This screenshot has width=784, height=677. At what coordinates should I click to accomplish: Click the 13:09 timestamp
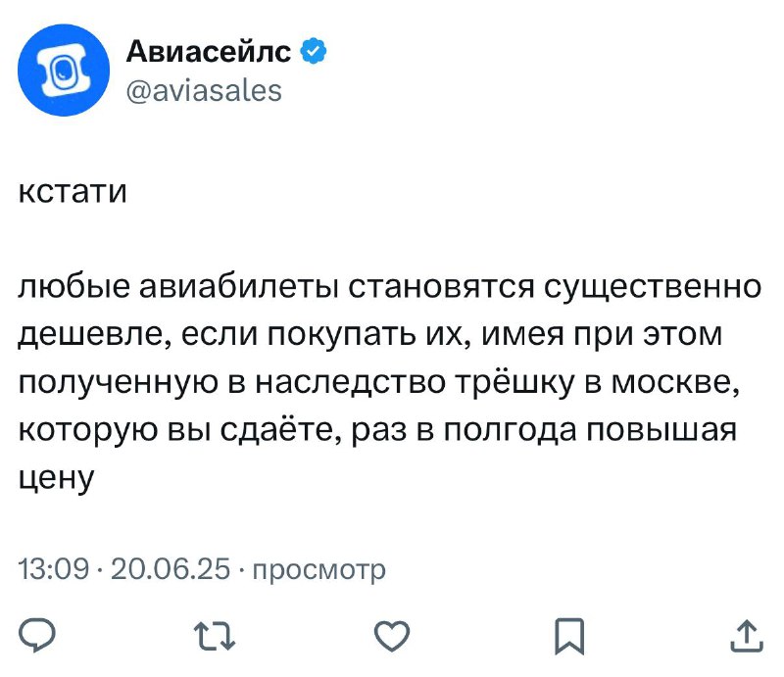click(54, 569)
